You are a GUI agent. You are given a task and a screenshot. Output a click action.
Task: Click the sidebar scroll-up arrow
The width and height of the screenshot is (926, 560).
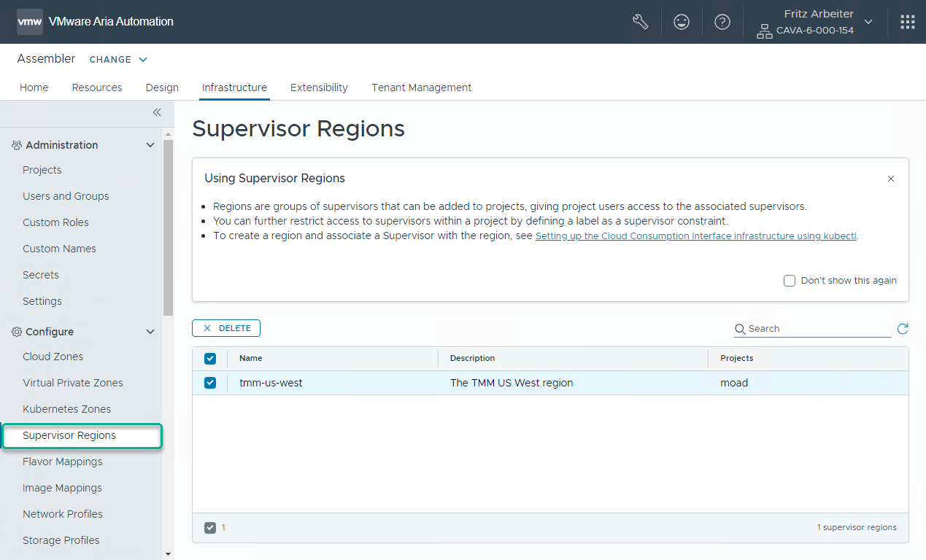pos(169,134)
